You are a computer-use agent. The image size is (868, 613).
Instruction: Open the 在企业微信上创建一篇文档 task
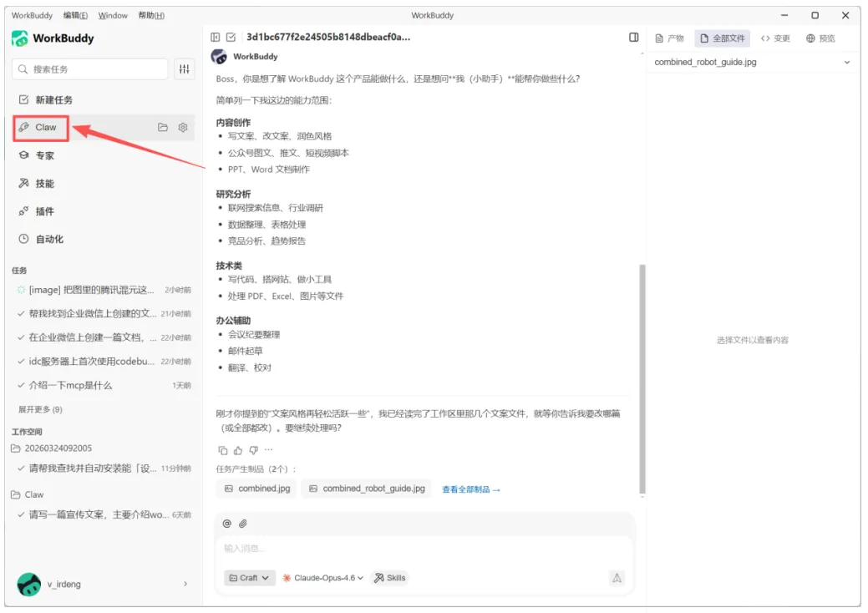point(104,337)
